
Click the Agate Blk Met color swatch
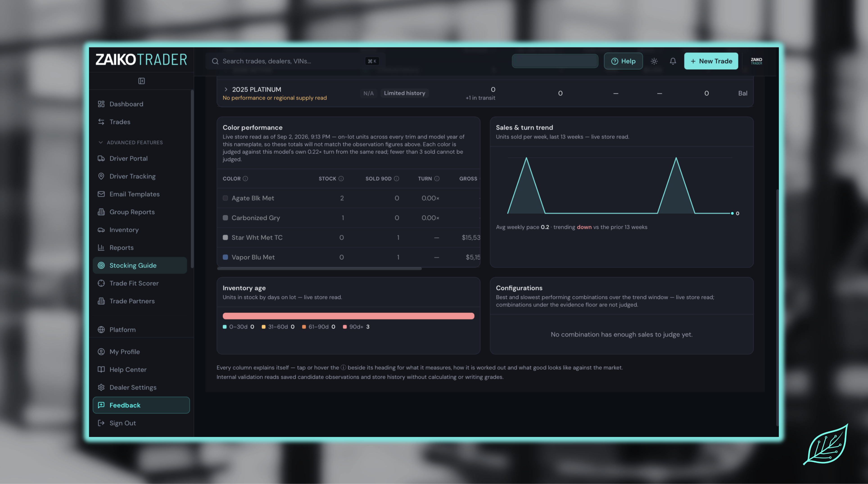click(x=225, y=198)
